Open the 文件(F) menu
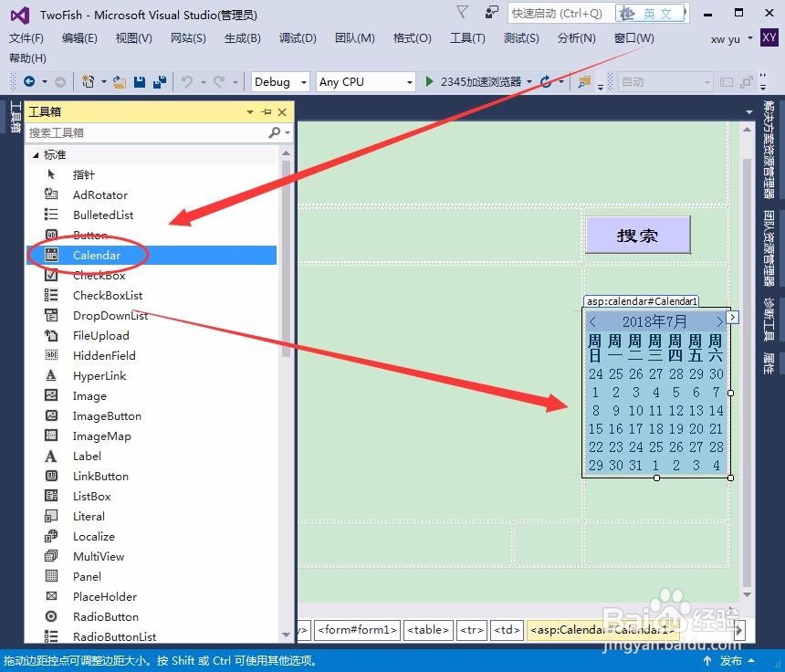Screen dimensions: 785x672 click(x=26, y=38)
